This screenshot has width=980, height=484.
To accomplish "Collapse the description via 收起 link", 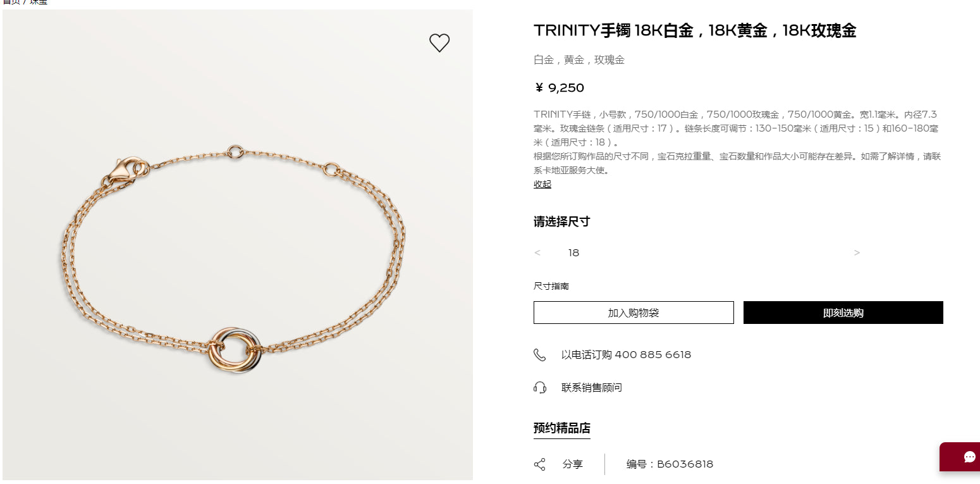I will 542,184.
